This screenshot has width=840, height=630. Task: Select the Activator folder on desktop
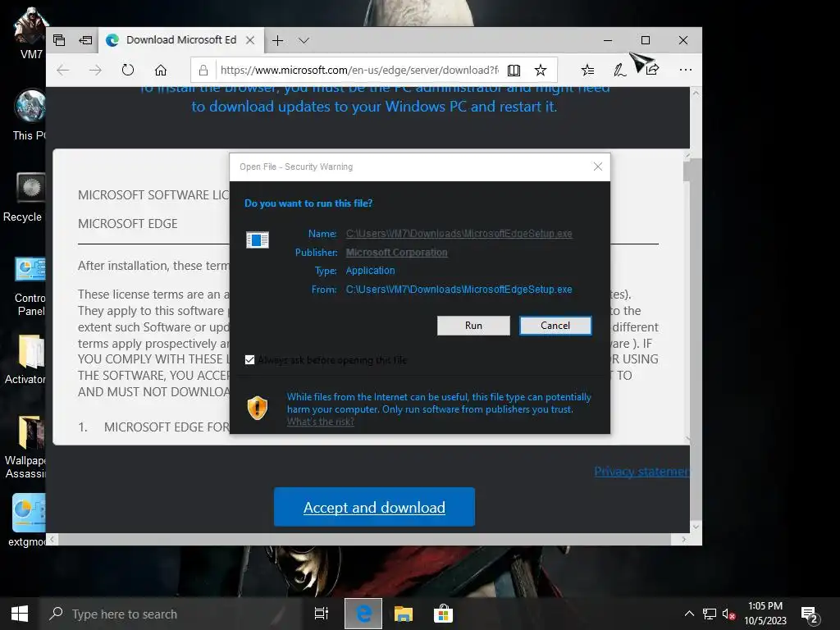pyautogui.click(x=25, y=360)
